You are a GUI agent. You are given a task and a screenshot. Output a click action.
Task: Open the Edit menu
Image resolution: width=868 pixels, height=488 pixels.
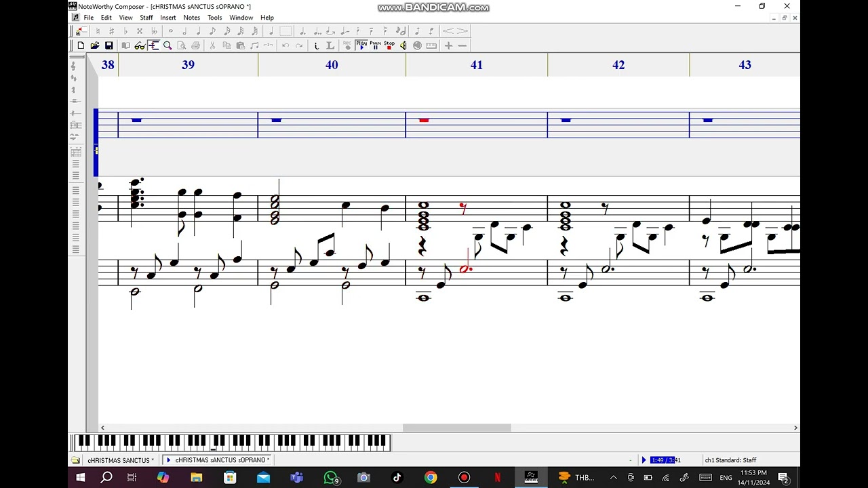tap(106, 18)
